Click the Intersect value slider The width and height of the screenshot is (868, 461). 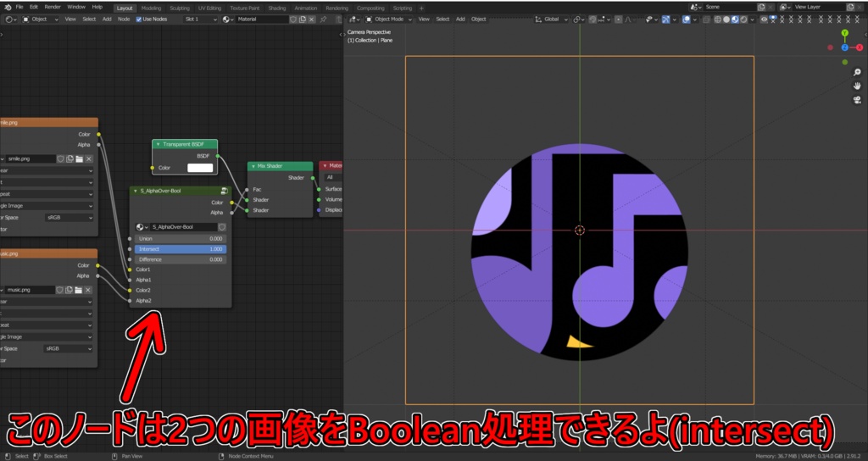pos(181,249)
